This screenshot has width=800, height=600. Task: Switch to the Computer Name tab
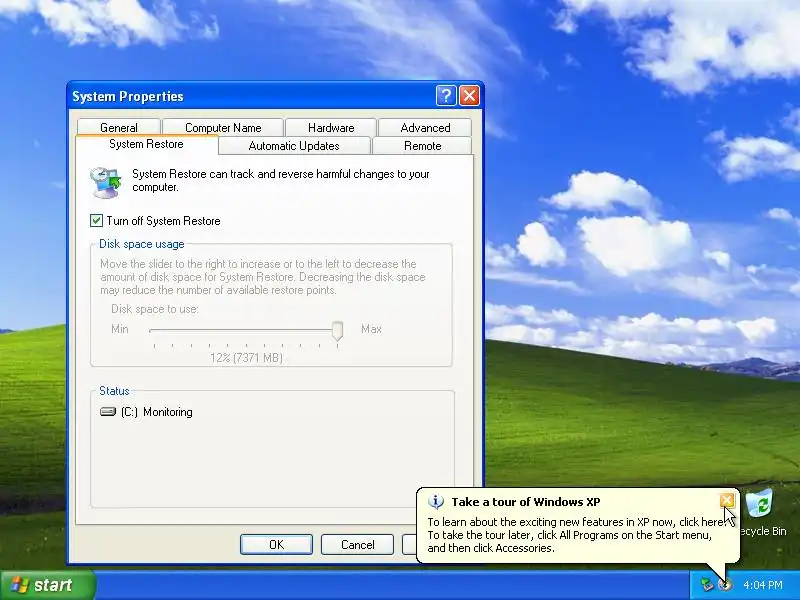223,128
